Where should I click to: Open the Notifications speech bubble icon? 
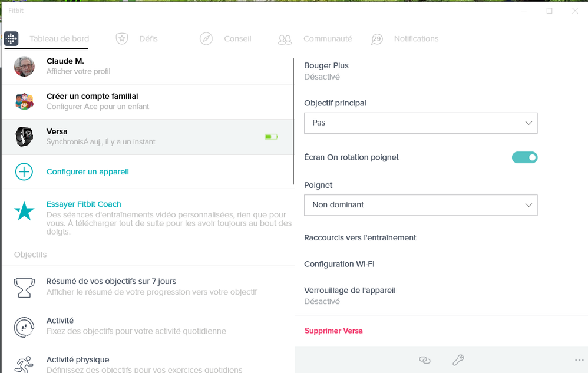(377, 39)
